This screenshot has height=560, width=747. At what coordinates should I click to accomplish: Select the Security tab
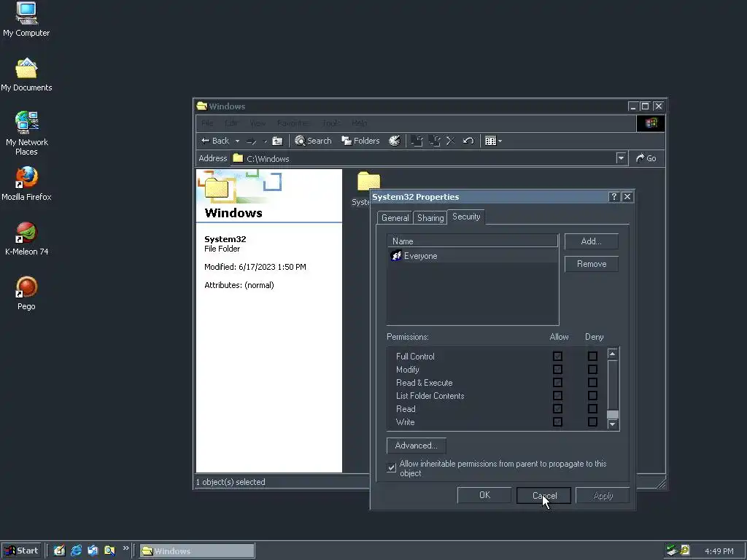466,217
